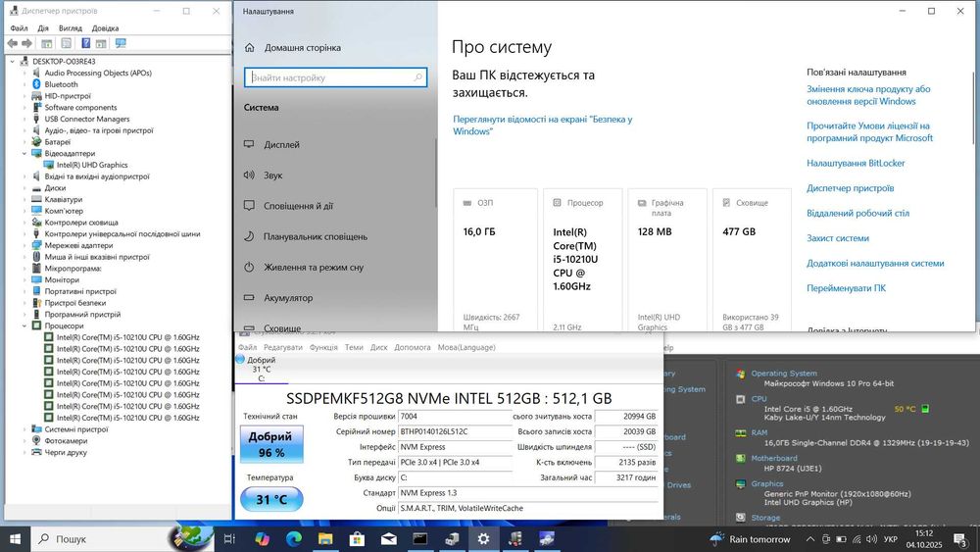Image resolution: width=980 pixels, height=552 pixels.
Task: Open Microsoft Store from taskbar
Action: (x=357, y=539)
